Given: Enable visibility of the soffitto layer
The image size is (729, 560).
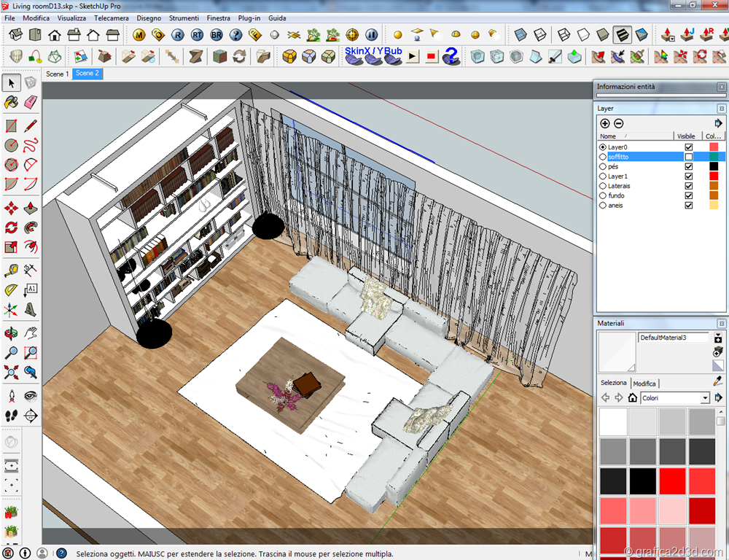Looking at the screenshot, I should point(688,157).
